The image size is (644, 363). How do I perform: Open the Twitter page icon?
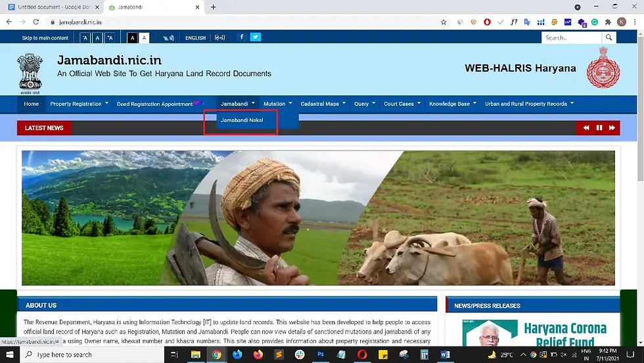[256, 37]
